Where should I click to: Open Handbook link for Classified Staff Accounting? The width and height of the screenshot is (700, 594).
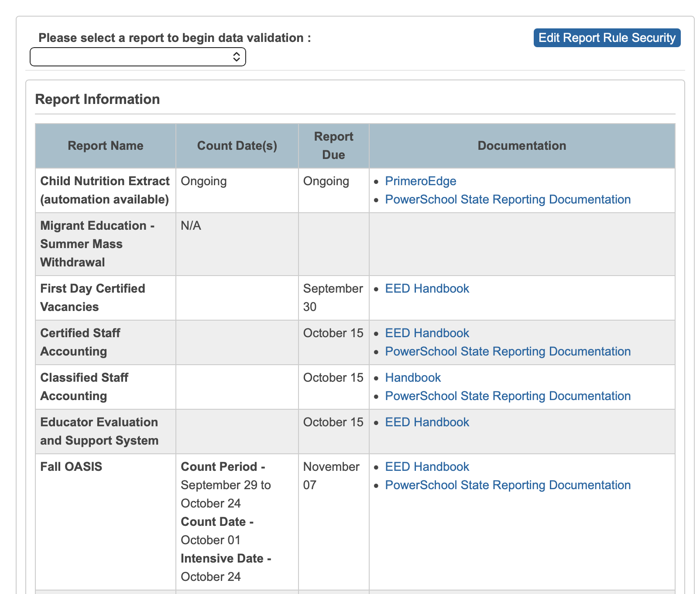[413, 378]
